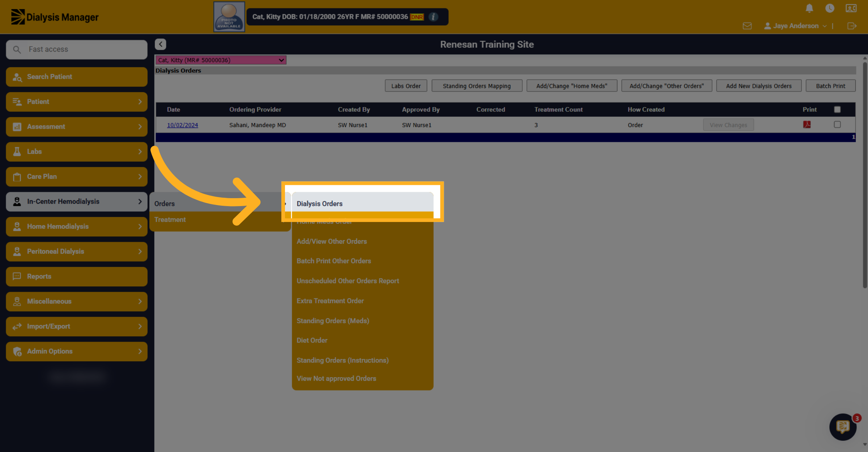This screenshot has height=452, width=868.
Task: Open the 10/02/2024 order date link
Action: (x=183, y=125)
